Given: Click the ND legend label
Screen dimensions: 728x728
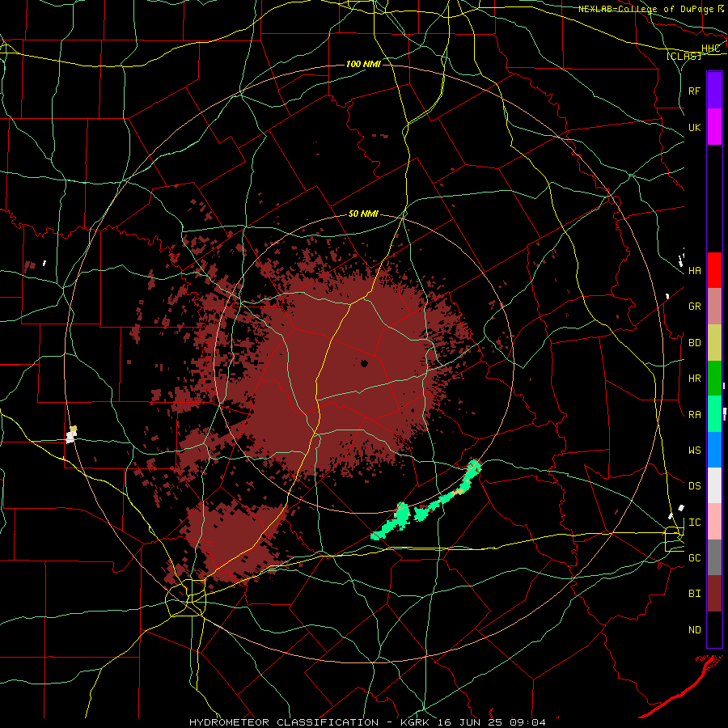Looking at the screenshot, I should tap(694, 630).
